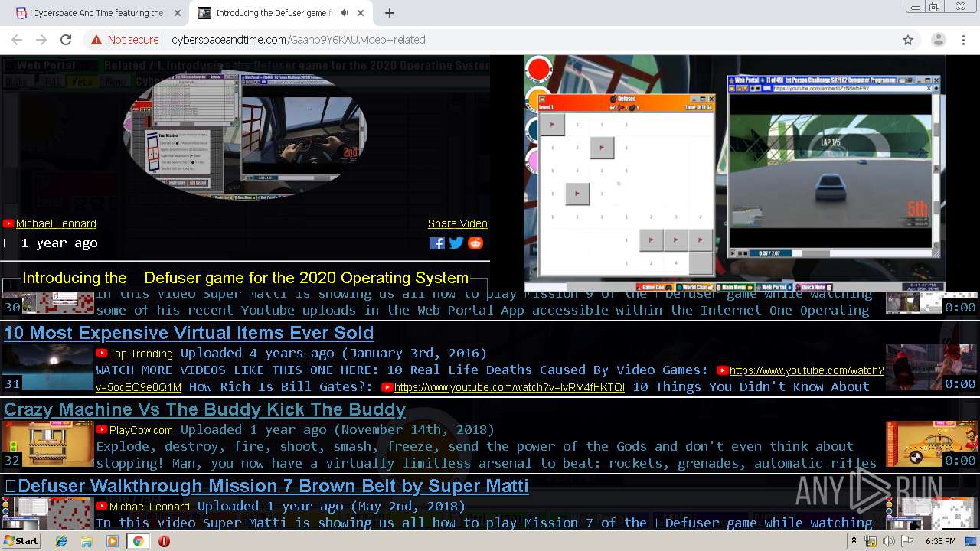Go forward with the browser forward arrow
Screen dimensions: 980x551
point(41,40)
